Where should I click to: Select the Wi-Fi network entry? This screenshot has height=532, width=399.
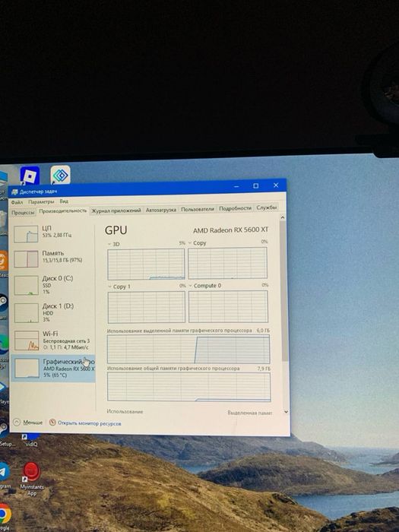click(x=52, y=340)
